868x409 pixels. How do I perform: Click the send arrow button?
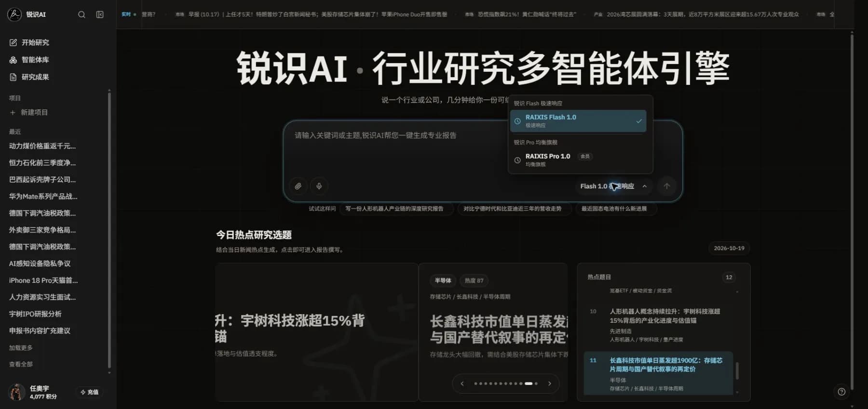pyautogui.click(x=667, y=186)
